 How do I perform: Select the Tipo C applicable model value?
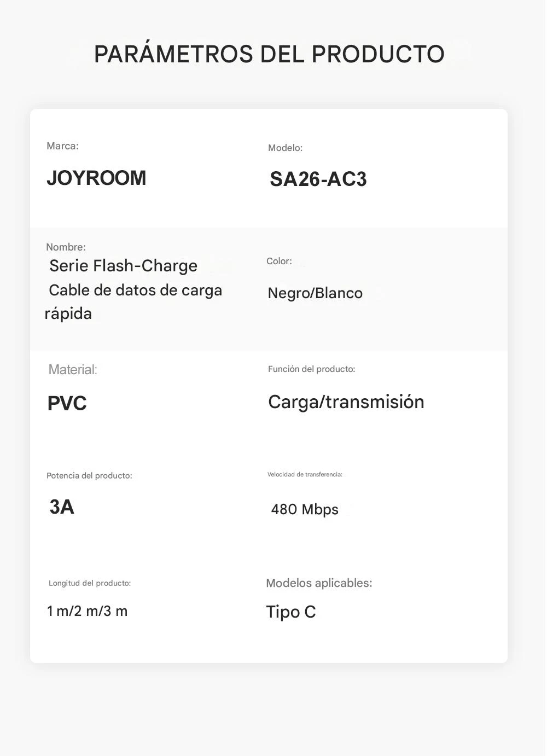tap(291, 612)
